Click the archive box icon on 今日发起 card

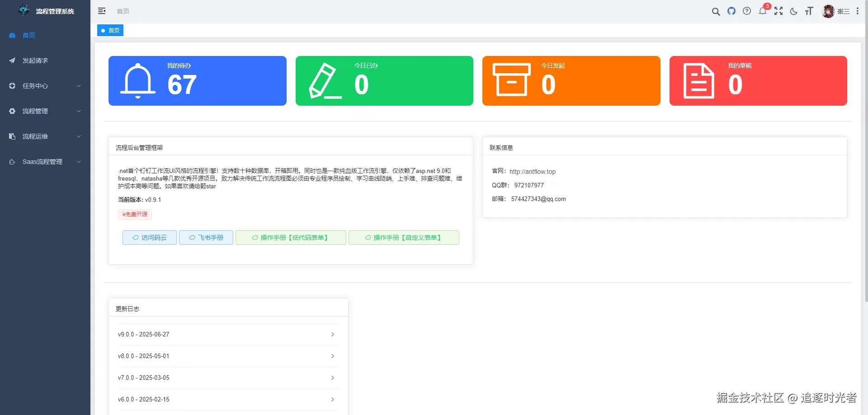tap(512, 80)
